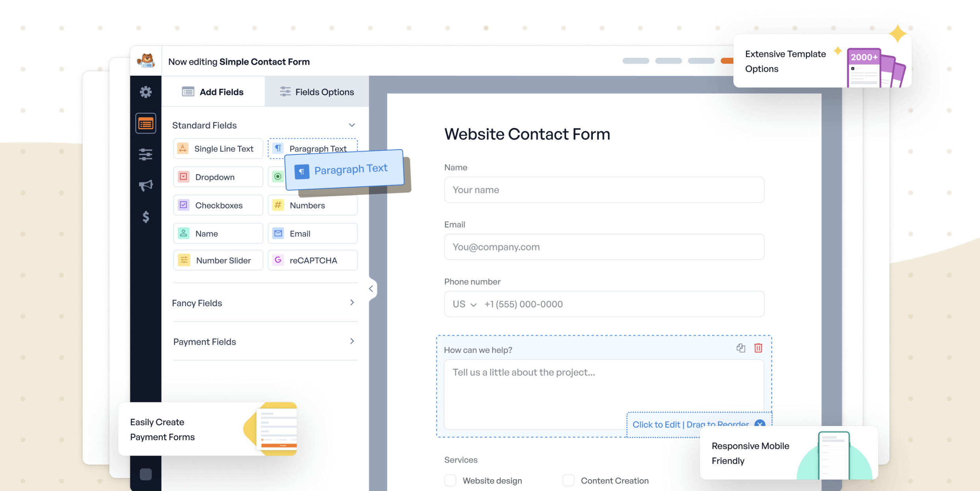This screenshot has width=980, height=491.
Task: Duplicate the How can we help field
Action: click(x=741, y=348)
